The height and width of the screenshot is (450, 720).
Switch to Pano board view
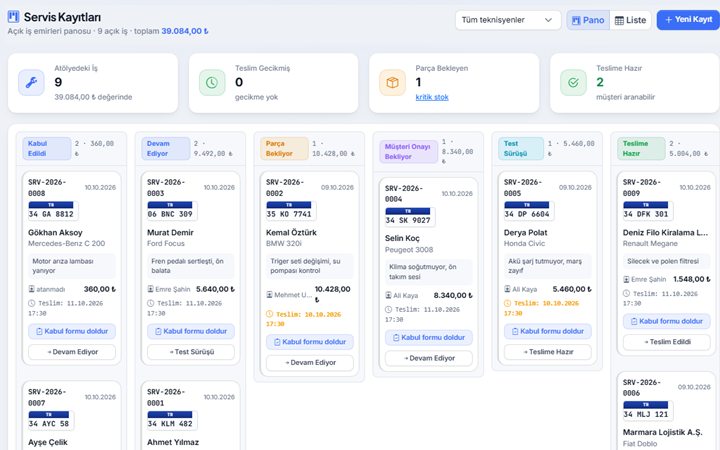(588, 20)
